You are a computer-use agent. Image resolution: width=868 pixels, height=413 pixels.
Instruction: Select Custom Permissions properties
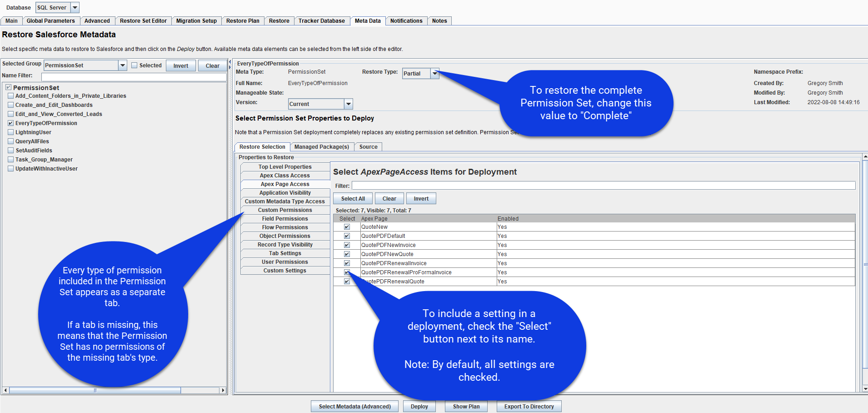coord(285,210)
